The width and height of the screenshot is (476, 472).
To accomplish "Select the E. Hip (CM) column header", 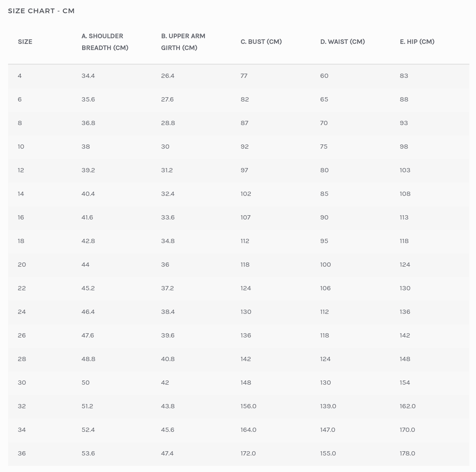I will tap(417, 42).
